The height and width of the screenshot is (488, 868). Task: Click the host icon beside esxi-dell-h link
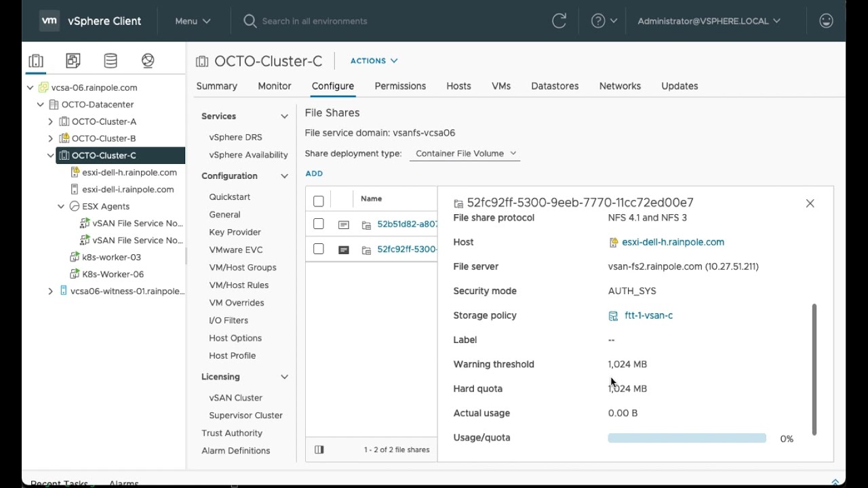(613, 243)
